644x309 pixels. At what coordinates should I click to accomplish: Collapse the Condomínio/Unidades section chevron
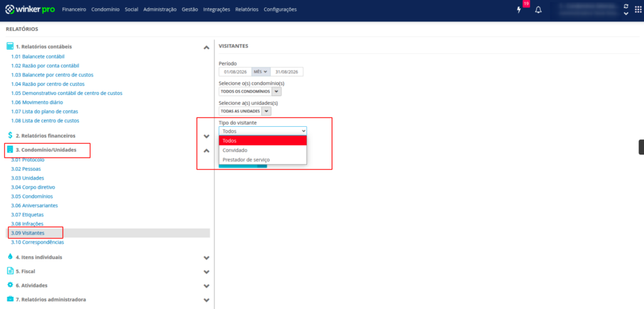pos(206,151)
